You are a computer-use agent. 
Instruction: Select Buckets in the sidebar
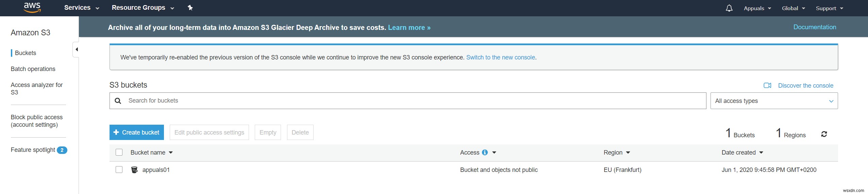(x=26, y=53)
